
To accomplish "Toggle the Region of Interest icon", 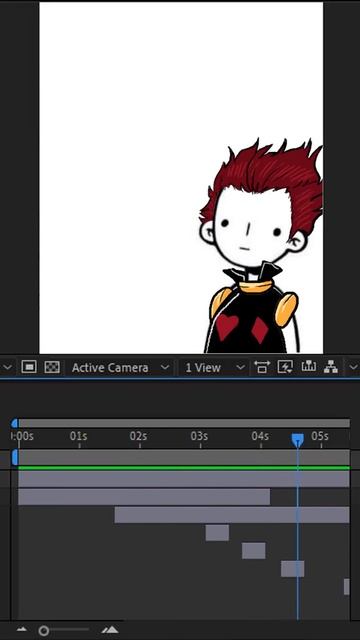I will [29, 367].
